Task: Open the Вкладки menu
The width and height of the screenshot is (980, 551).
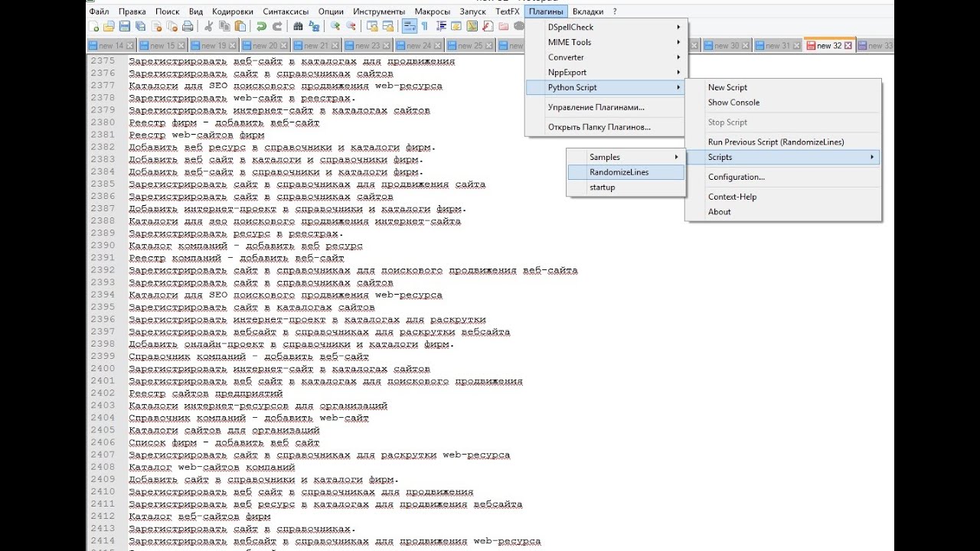Action: [588, 11]
